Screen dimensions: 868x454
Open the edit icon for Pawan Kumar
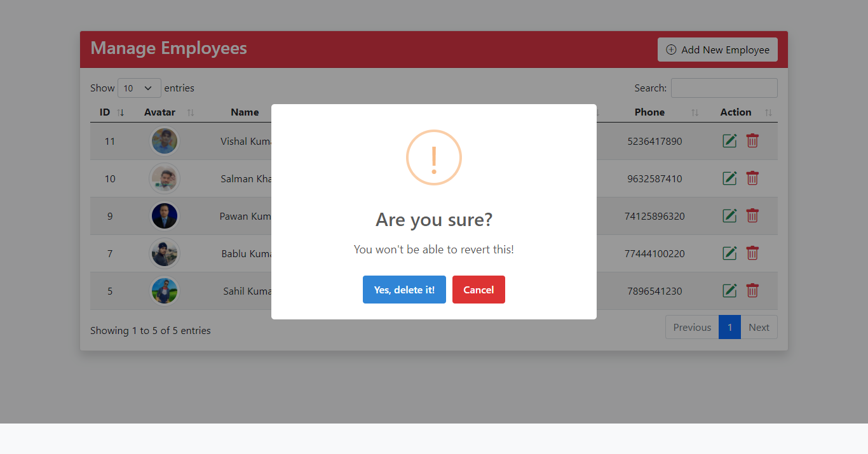coord(729,216)
